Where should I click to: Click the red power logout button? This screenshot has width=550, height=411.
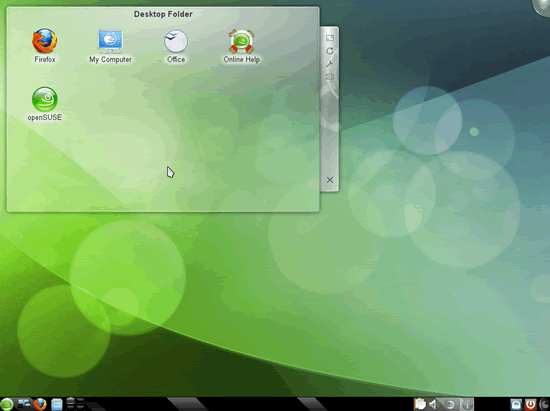click(530, 404)
